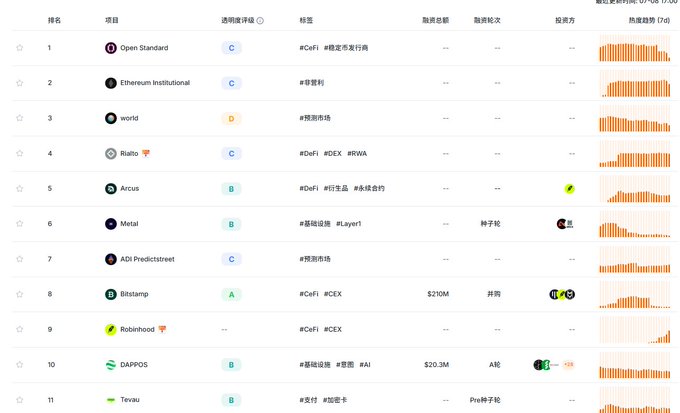680x413 pixels.
Task: Click the Metal logo icon
Action: point(111,224)
